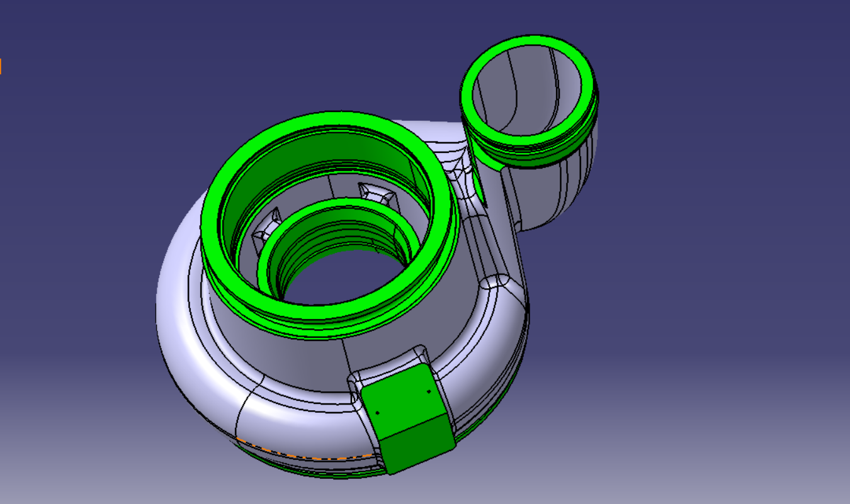Select the left black point on green boss
850x504 pixels.
click(377, 413)
